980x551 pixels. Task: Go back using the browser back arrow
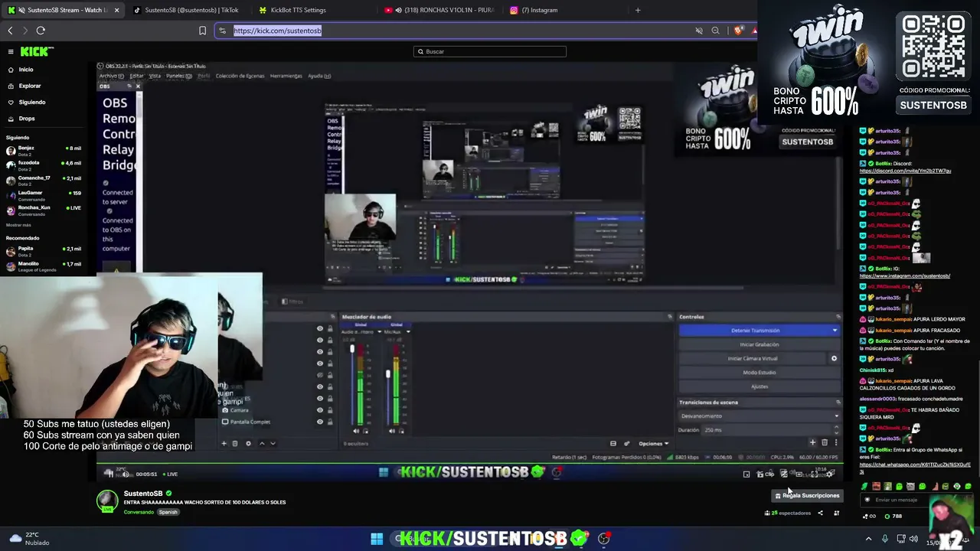10,31
